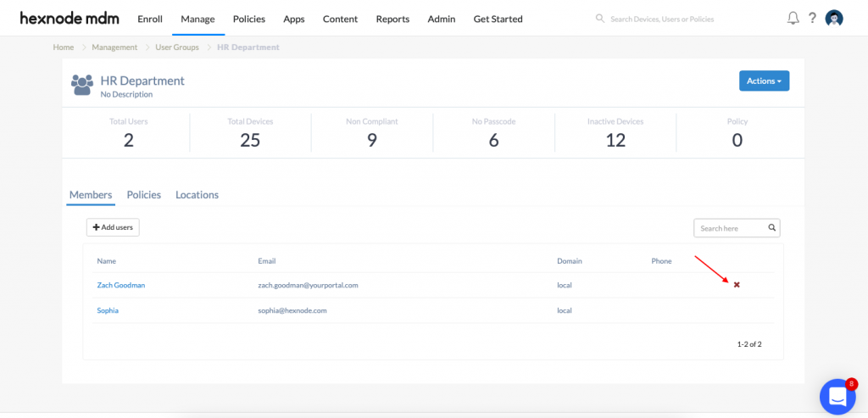Open the chat support bubble
Image resolution: width=868 pixels, height=418 pixels.
tap(837, 397)
